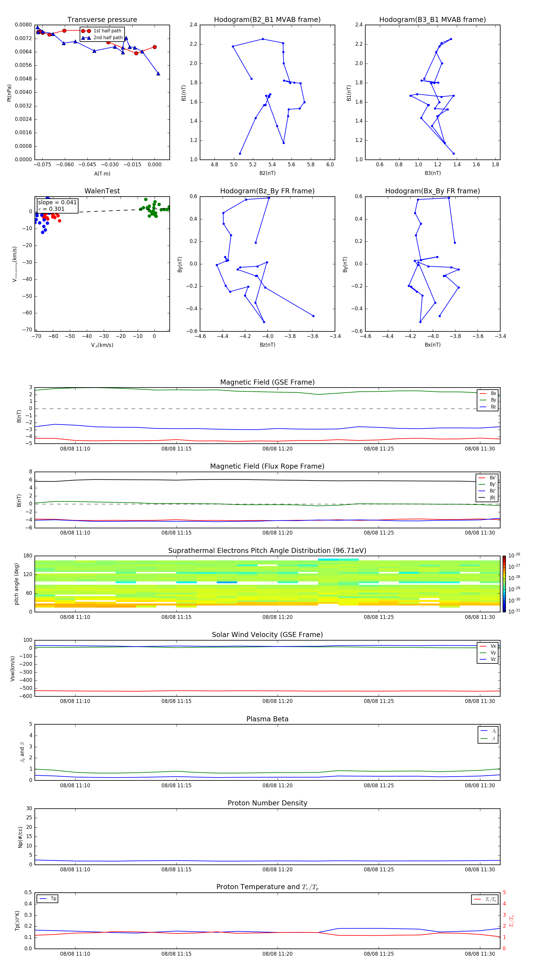Click the 'Plasma Beta' title
The height and width of the screenshot is (980, 535).
point(267,719)
